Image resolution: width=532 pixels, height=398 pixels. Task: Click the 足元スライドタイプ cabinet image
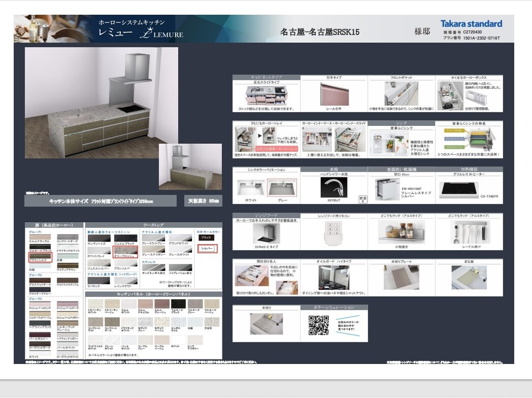[x=266, y=95]
